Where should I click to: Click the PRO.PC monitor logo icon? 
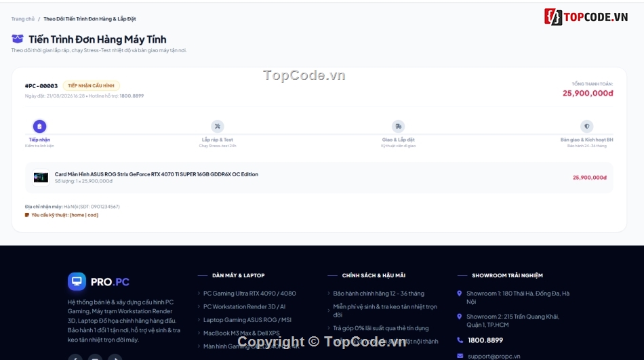point(77,281)
